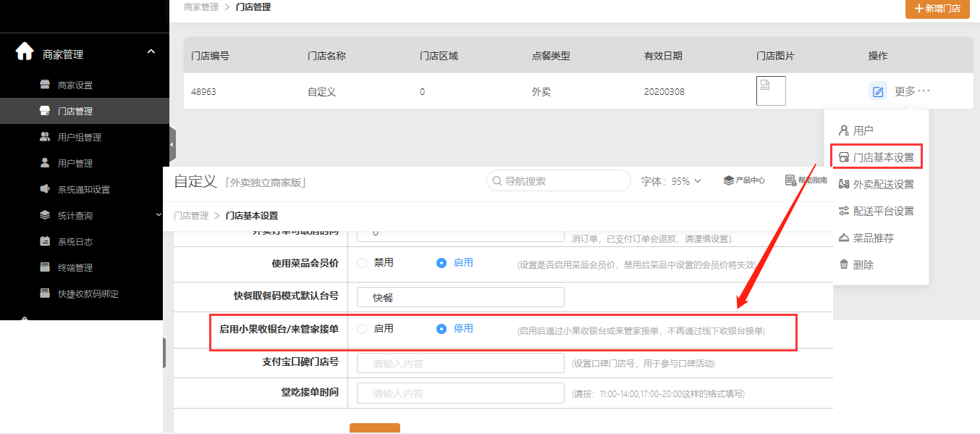Click the 新增门店 button
The image size is (980, 434).
[937, 9]
